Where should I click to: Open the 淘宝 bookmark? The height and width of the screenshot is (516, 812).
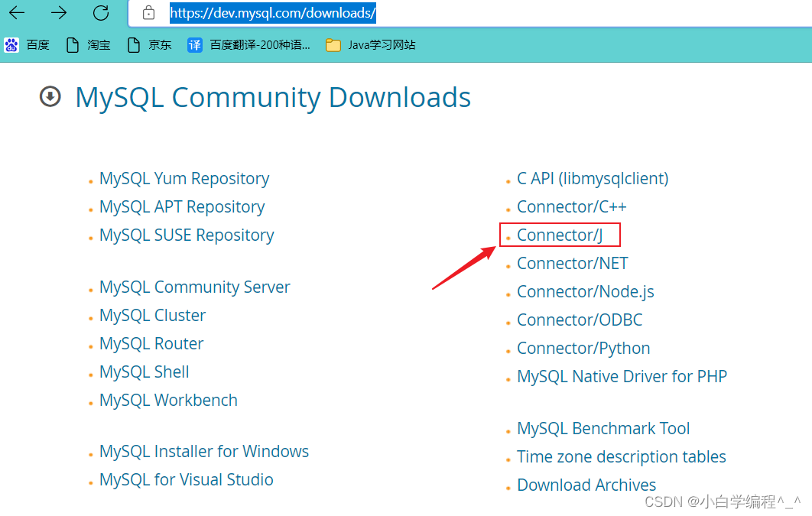click(89, 45)
